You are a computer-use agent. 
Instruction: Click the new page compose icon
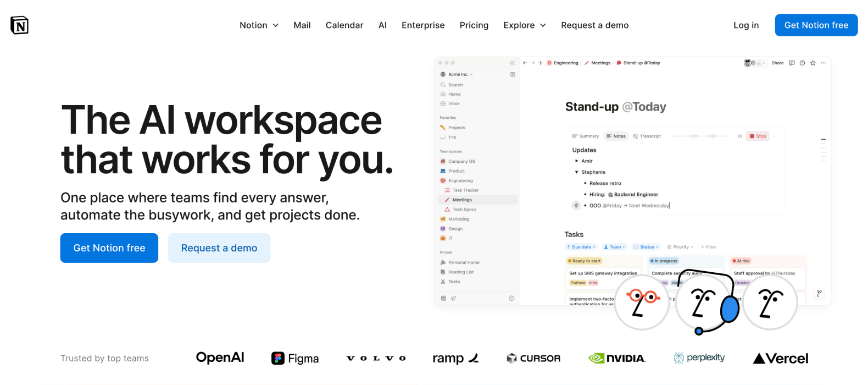(x=513, y=74)
